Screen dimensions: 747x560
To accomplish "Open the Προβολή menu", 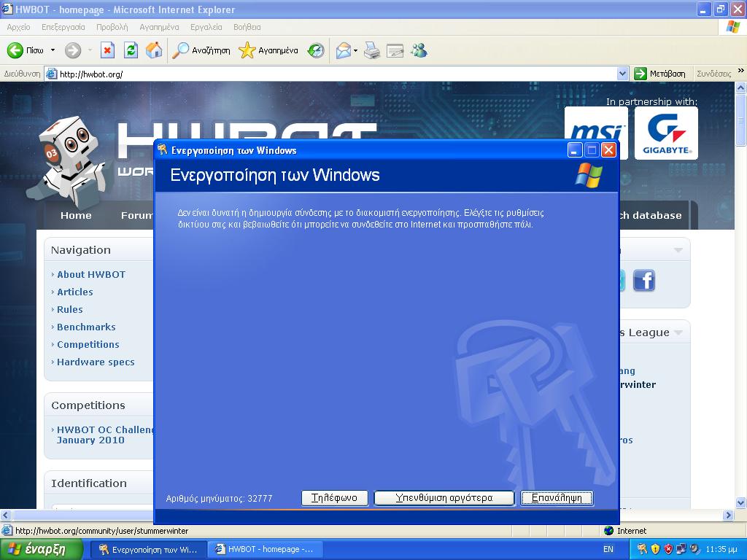I will click(112, 27).
